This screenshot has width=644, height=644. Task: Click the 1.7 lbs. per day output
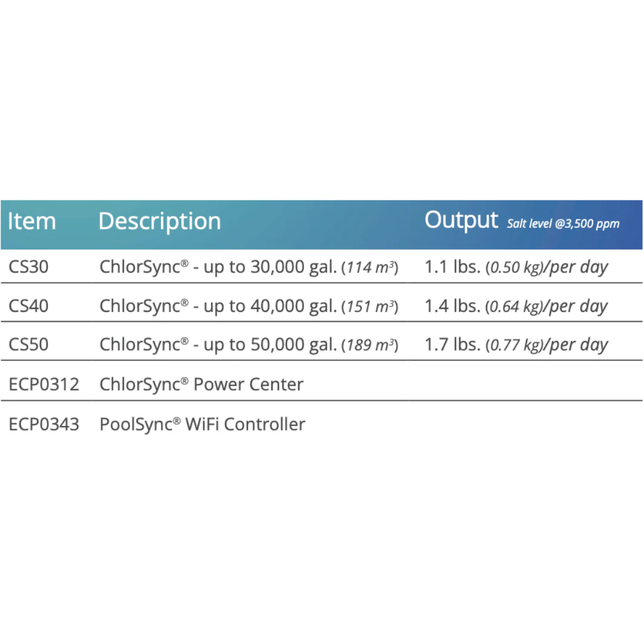coord(516,345)
